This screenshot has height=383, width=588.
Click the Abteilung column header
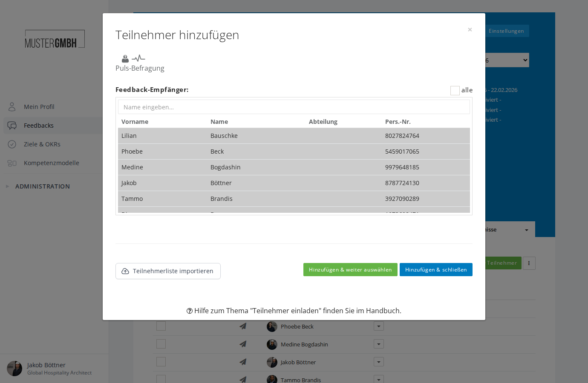click(x=323, y=122)
